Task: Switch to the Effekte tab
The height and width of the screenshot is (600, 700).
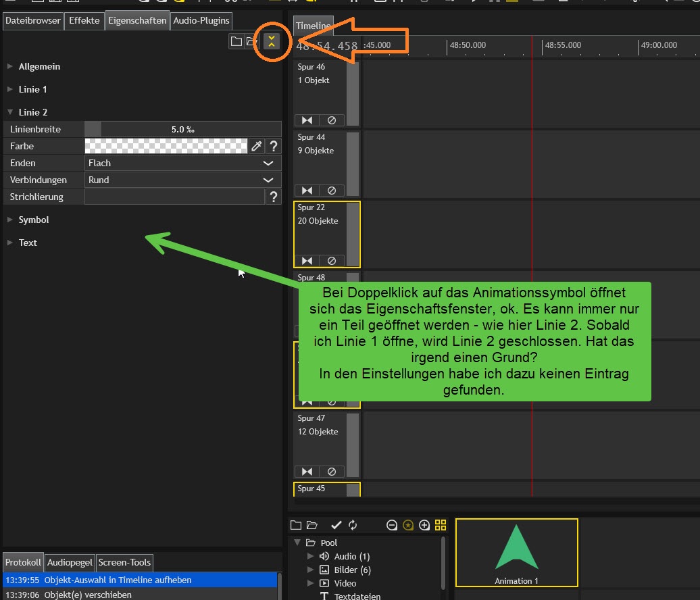Action: pos(84,20)
